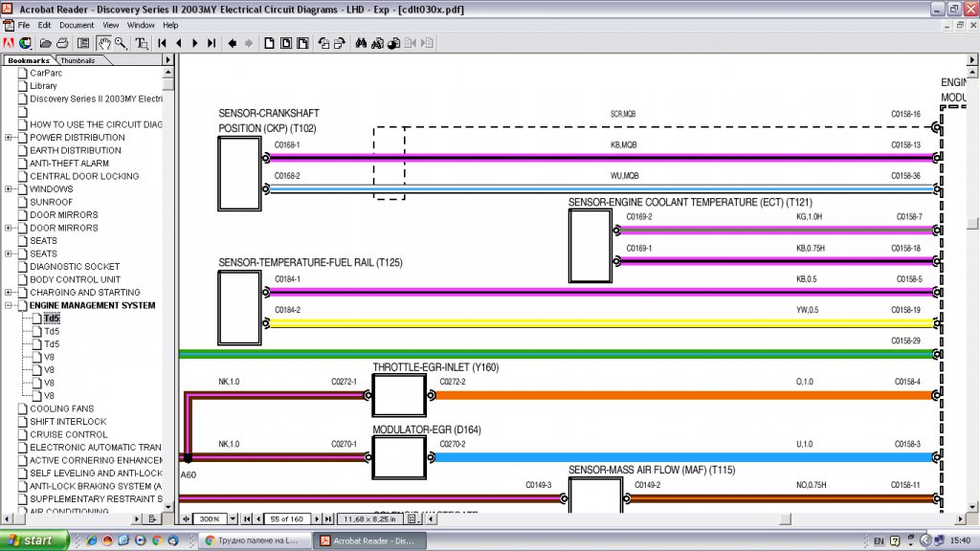This screenshot has width=980, height=551.
Task: Click the document horizontal scrollbar thumb
Action: click(x=785, y=518)
